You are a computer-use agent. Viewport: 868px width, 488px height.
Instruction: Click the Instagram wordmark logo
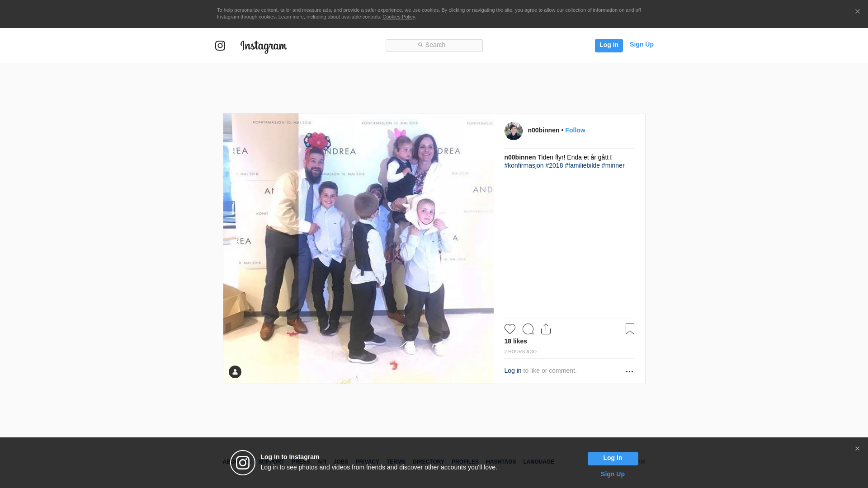(x=264, y=46)
